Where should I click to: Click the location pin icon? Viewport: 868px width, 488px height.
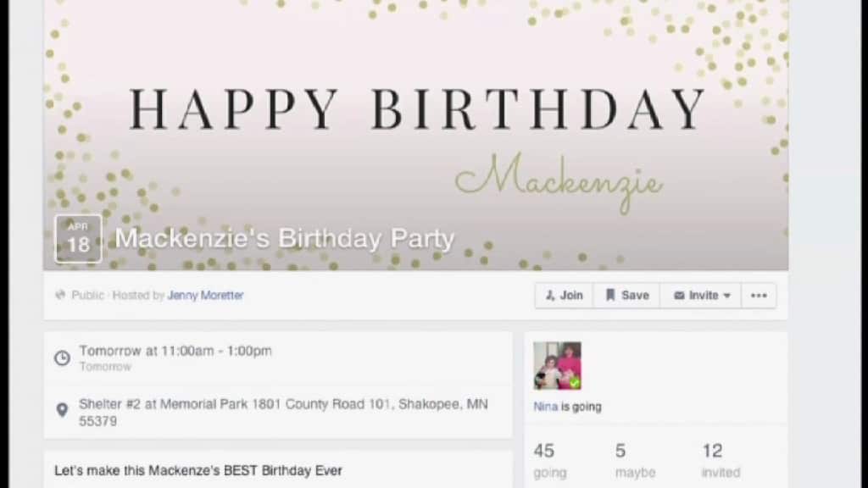pyautogui.click(x=62, y=410)
